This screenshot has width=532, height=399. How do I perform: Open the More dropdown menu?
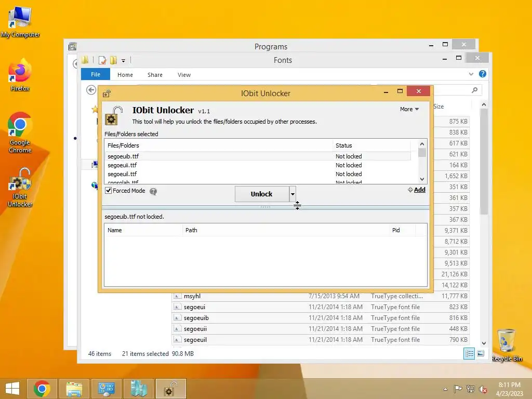(409, 109)
